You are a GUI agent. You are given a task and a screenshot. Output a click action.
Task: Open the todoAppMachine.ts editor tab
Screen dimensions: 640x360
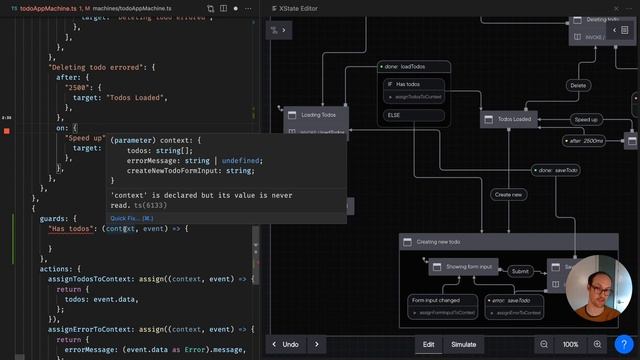click(x=48, y=8)
